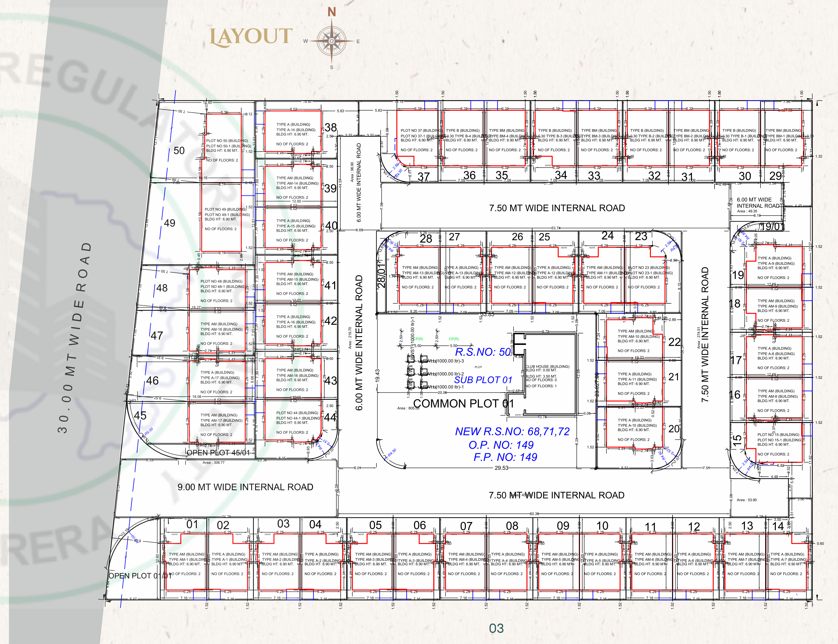Click plot number 12
838x644 pixels.
point(694,526)
